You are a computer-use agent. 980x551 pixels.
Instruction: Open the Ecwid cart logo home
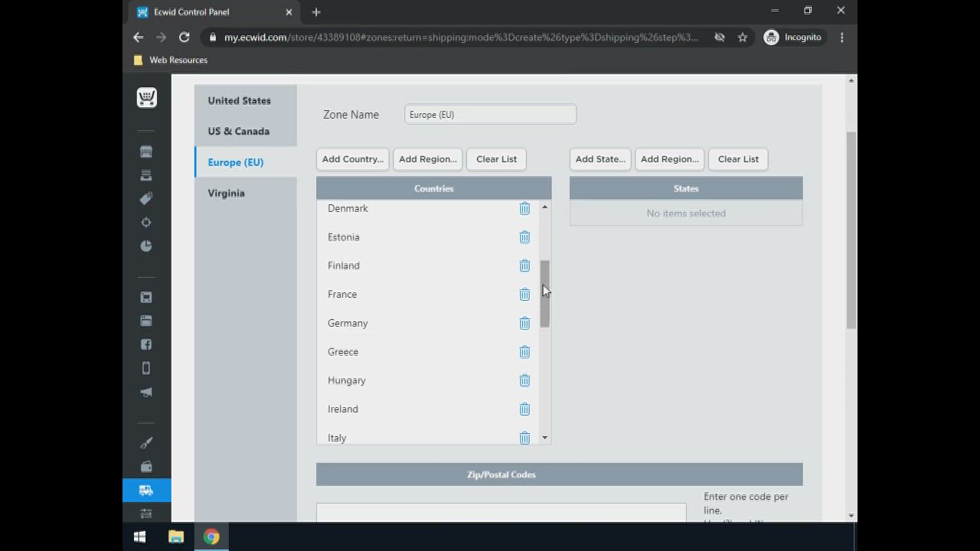click(x=146, y=98)
